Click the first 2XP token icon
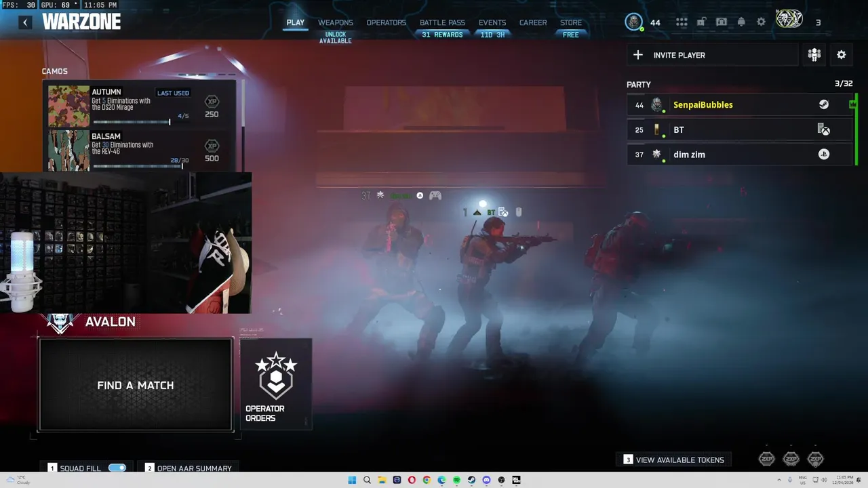868x488 pixels. (x=767, y=460)
